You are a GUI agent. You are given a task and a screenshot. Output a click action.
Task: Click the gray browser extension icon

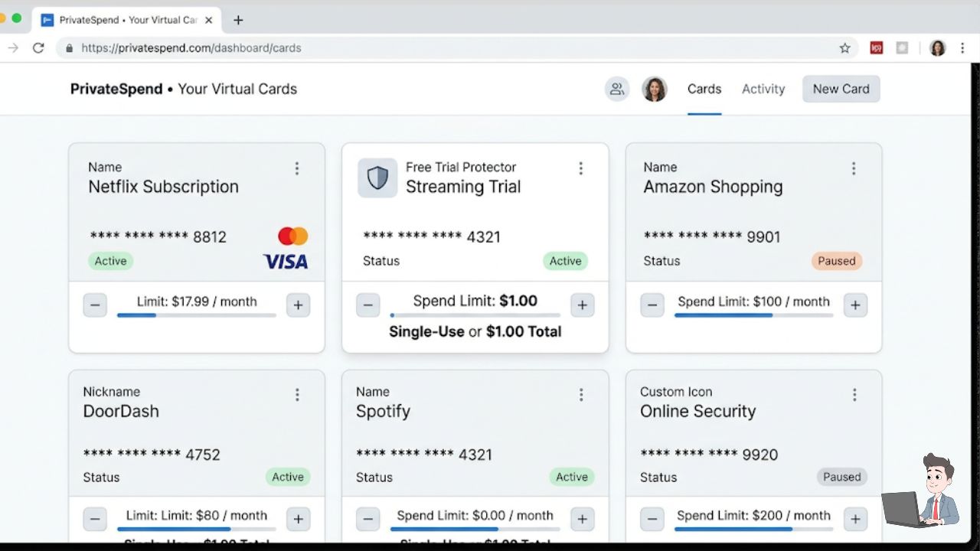(x=903, y=47)
